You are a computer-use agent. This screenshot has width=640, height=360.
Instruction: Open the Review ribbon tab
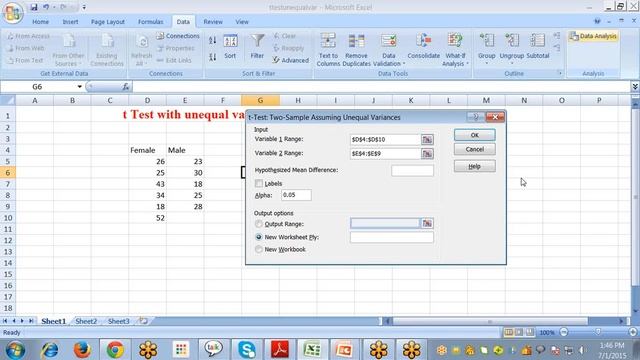213,22
